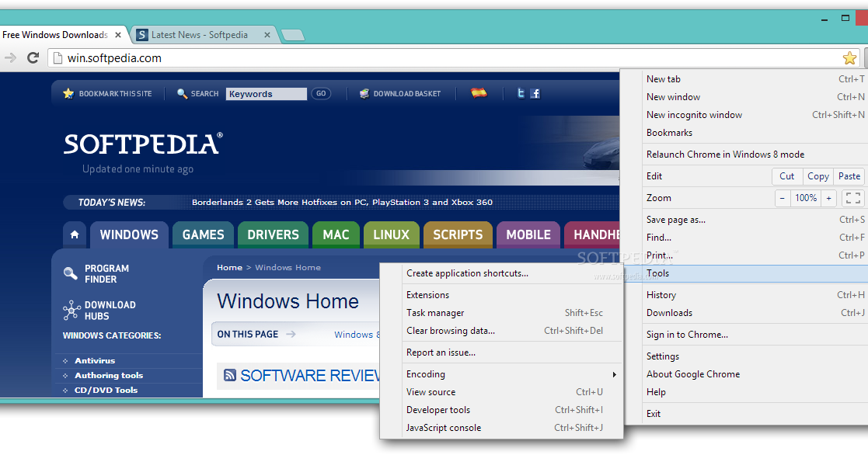Select New incognito window
This screenshot has width=868, height=455.
(746, 115)
